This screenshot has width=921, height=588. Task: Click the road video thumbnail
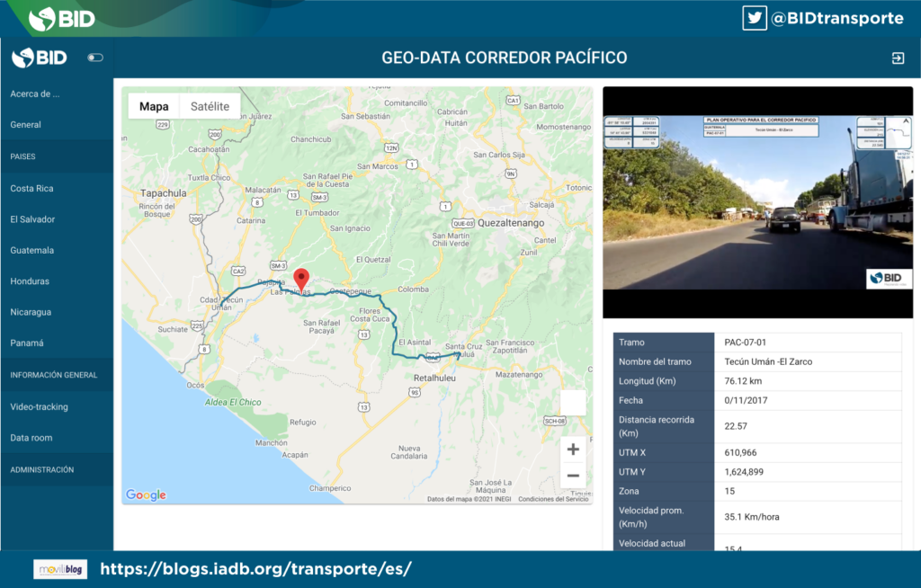[757, 202]
